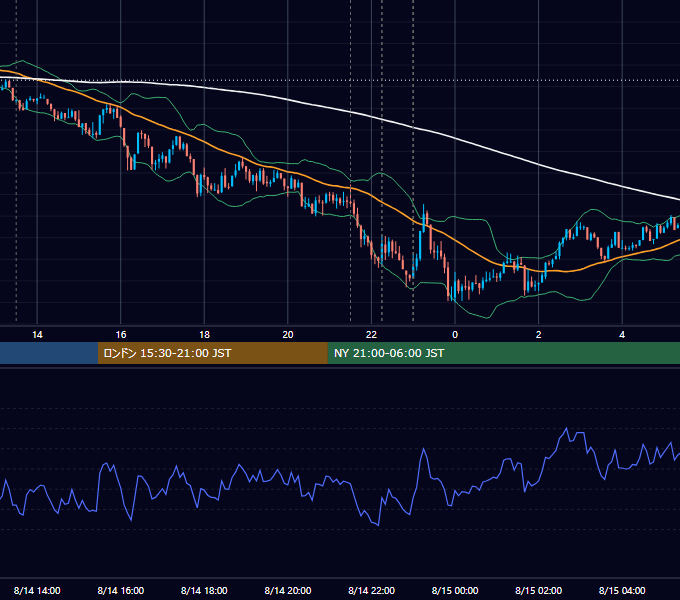
Task: Select the blue session bar before London
Action: click(x=49, y=353)
